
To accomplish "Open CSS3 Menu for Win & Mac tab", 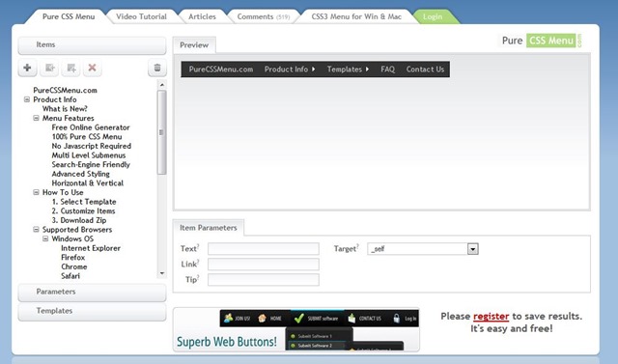I will [x=356, y=16].
